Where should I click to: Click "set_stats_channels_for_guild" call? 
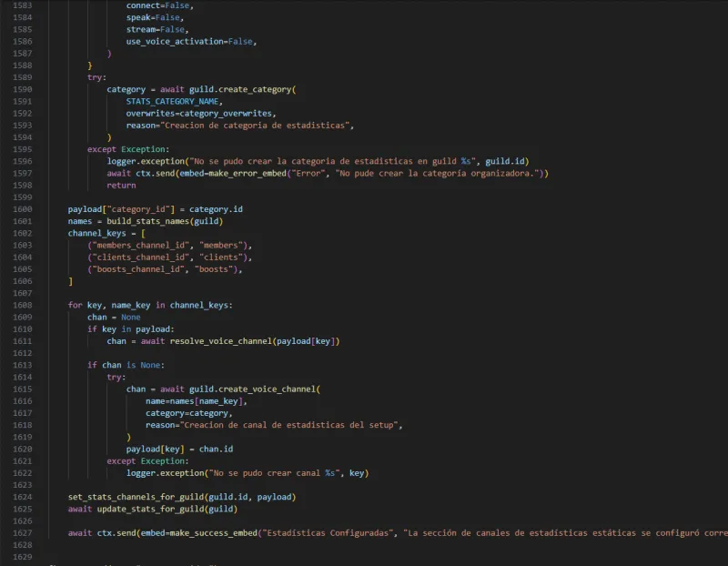pos(136,497)
